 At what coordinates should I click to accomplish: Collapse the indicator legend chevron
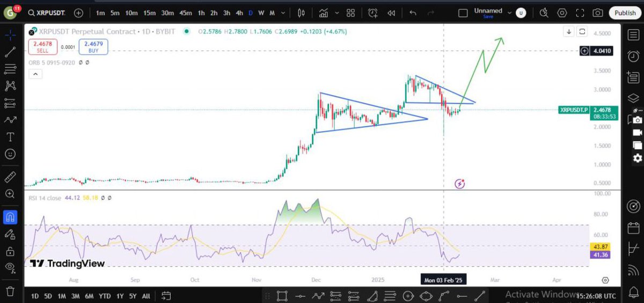[34, 75]
